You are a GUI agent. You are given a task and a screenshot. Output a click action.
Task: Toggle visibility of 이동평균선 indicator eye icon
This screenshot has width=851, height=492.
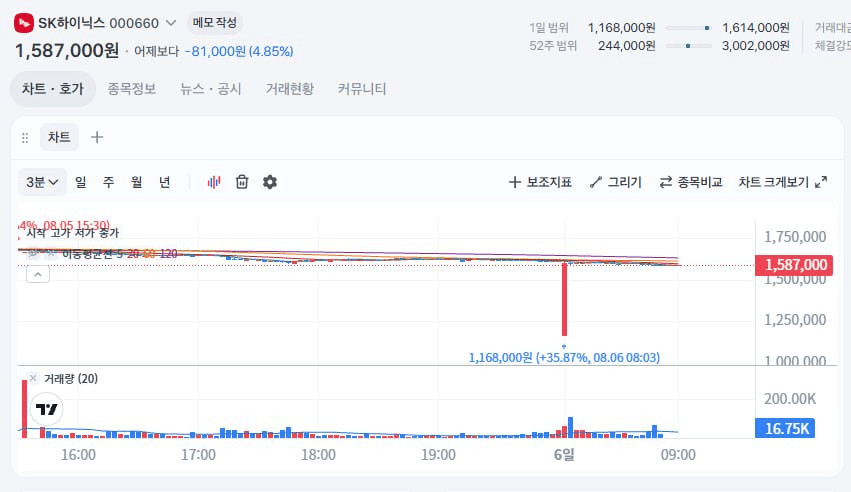click(x=34, y=253)
